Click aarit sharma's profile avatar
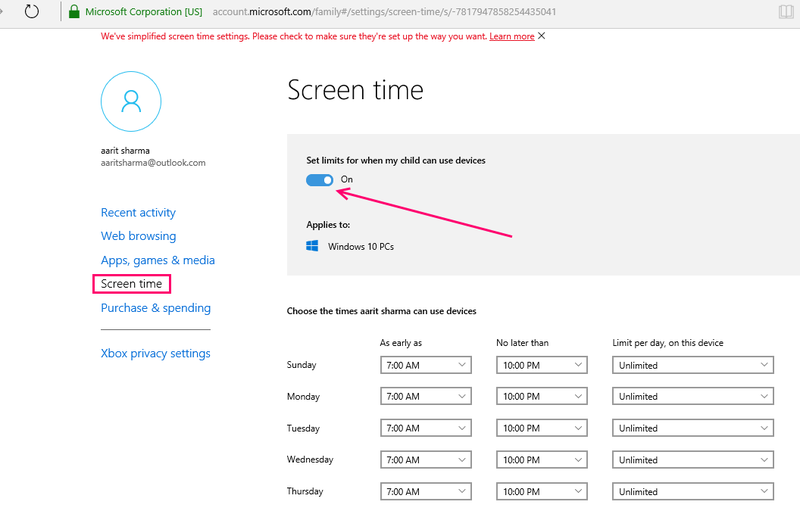The width and height of the screenshot is (800, 511). point(131,101)
